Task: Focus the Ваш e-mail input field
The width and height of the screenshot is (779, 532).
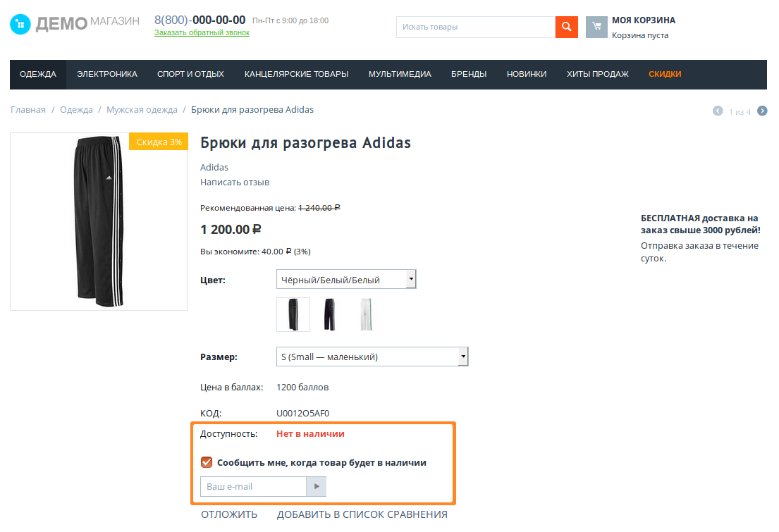Action: (253, 487)
